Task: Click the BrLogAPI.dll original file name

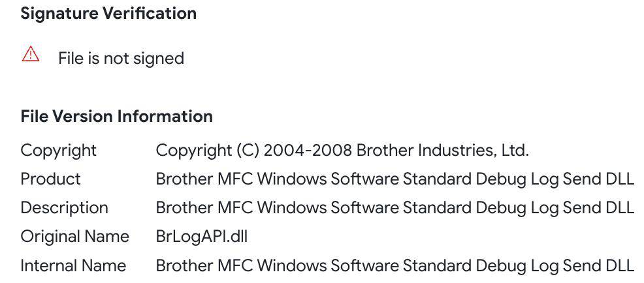Action: tap(201, 237)
